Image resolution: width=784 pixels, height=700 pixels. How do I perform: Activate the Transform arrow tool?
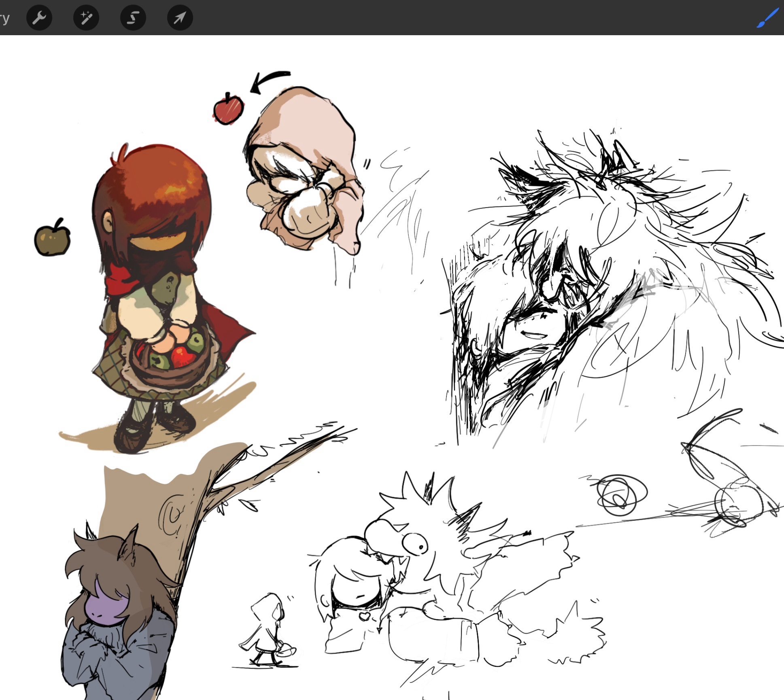coord(180,18)
